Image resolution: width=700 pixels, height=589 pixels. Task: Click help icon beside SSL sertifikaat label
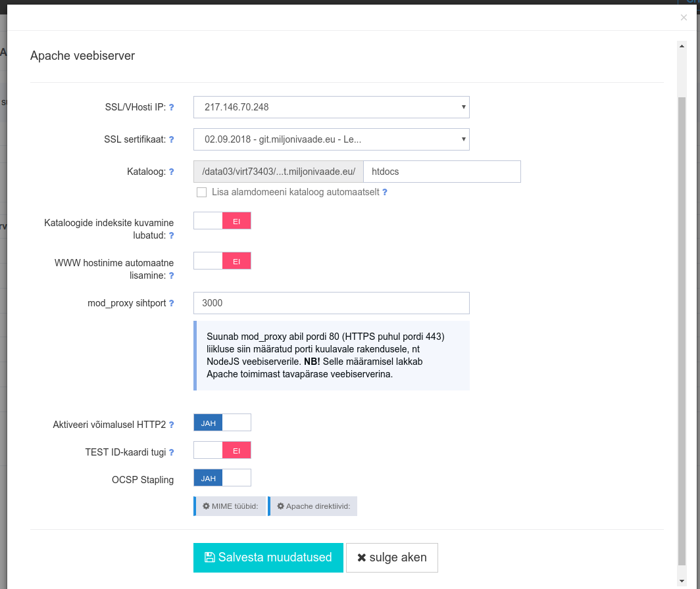coord(172,139)
